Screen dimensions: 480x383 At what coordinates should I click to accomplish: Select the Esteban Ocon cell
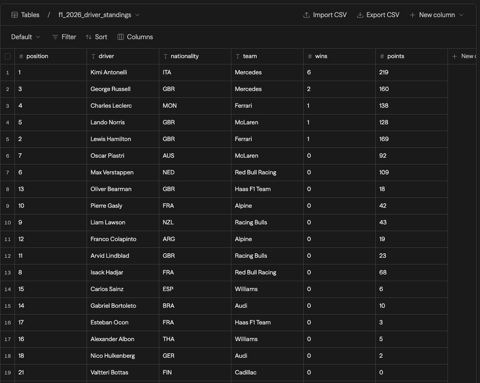tap(123, 322)
